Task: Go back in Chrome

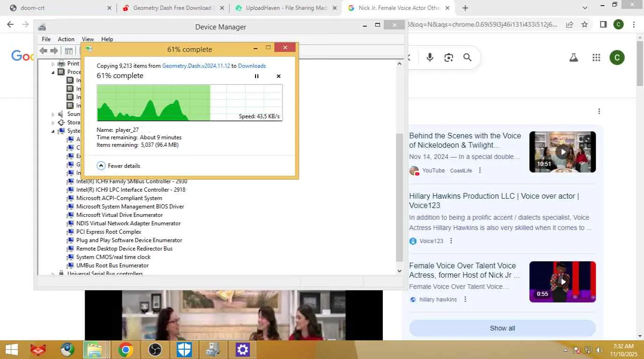Action: click(10, 24)
